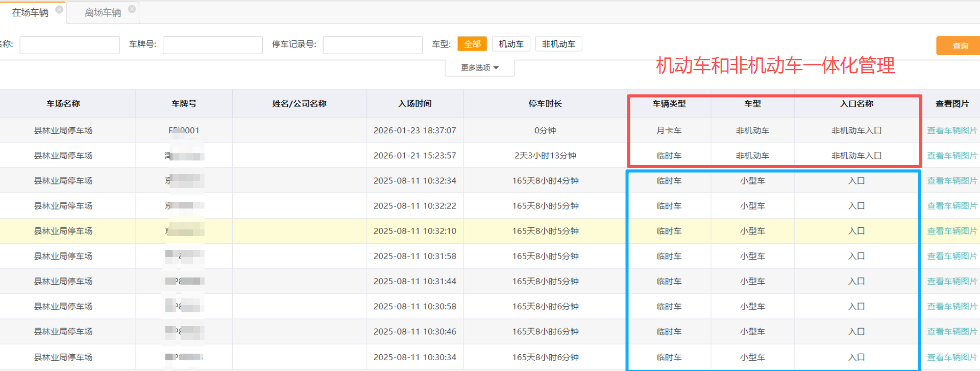View vehicle picture for 2026-01-21 15:23:57 entry
Screen dimensions: 980x371
click(x=951, y=155)
